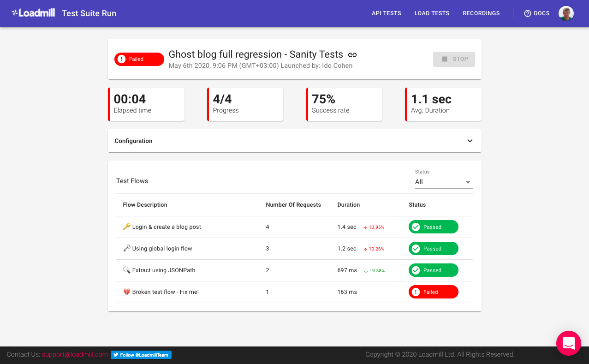Go to LOAD TESTS page
This screenshot has height=364, width=589.
432,13
